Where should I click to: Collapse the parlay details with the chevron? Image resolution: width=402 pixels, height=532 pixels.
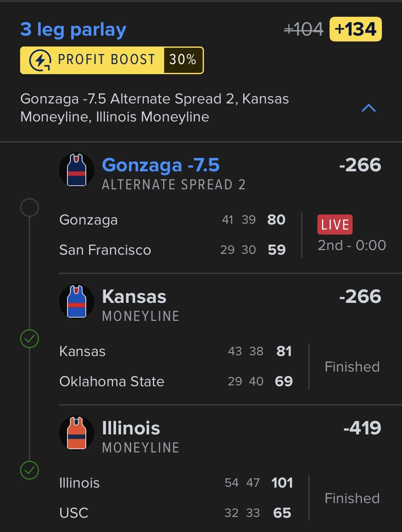[x=368, y=108]
